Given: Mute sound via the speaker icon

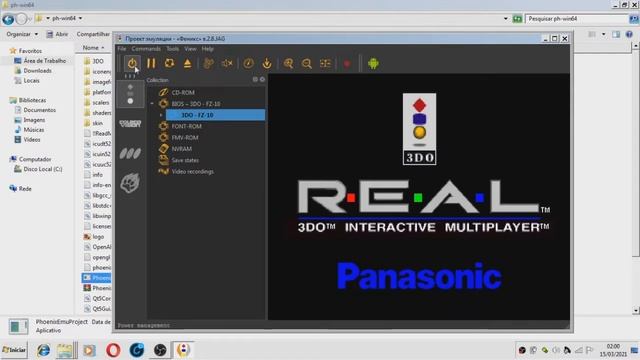Looking at the screenshot, I should coord(227,63).
